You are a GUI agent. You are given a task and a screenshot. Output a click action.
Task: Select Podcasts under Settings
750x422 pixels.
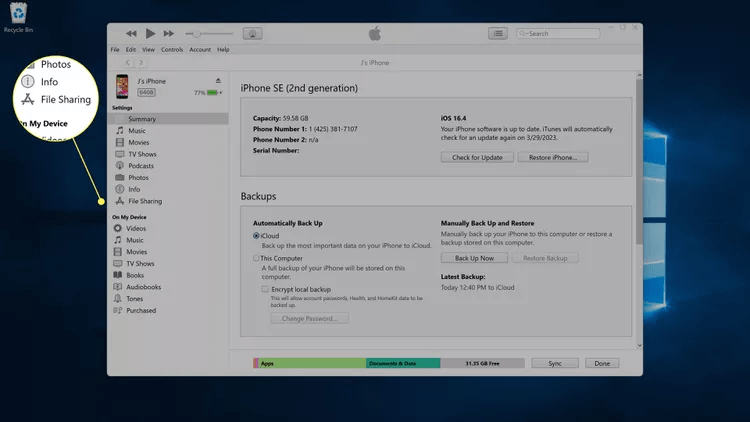pos(143,166)
